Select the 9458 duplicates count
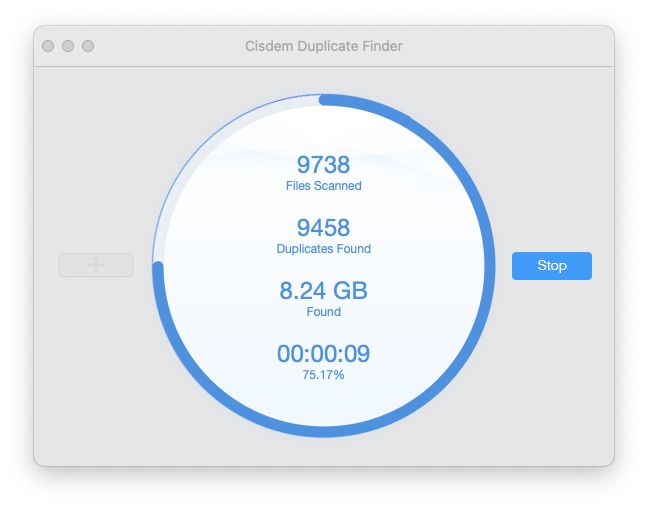The image size is (648, 508). (x=323, y=227)
